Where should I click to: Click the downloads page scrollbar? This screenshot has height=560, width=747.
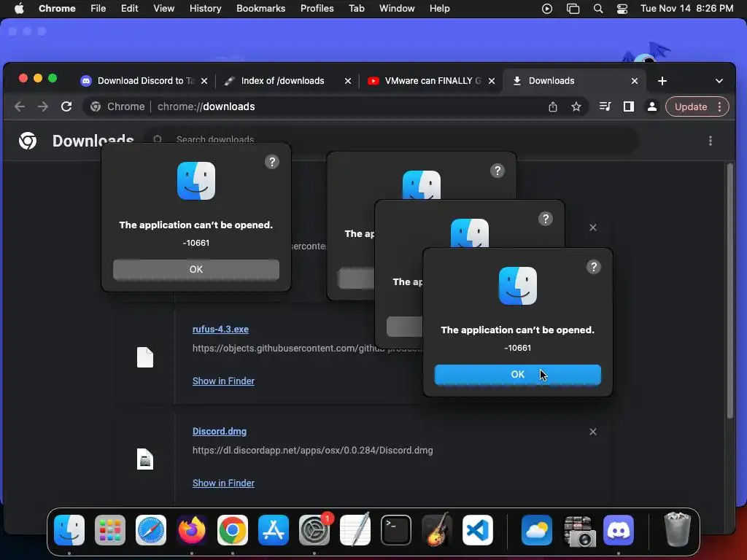tap(729, 292)
